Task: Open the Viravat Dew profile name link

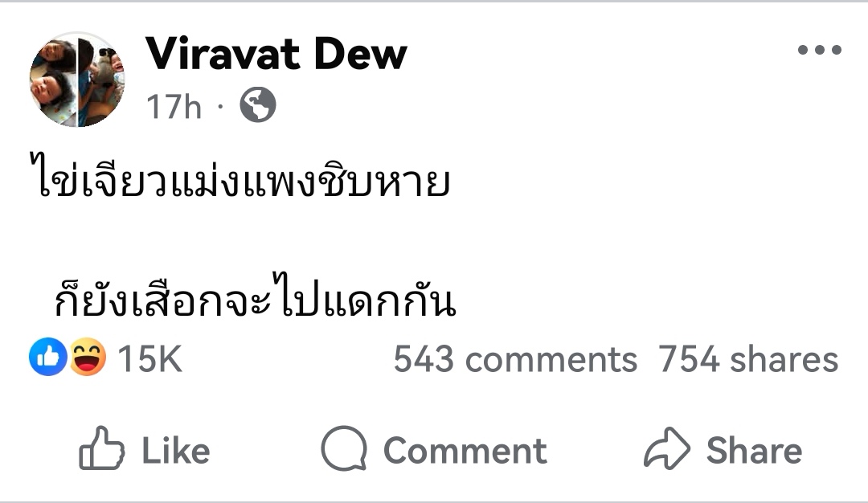Action: click(x=276, y=54)
